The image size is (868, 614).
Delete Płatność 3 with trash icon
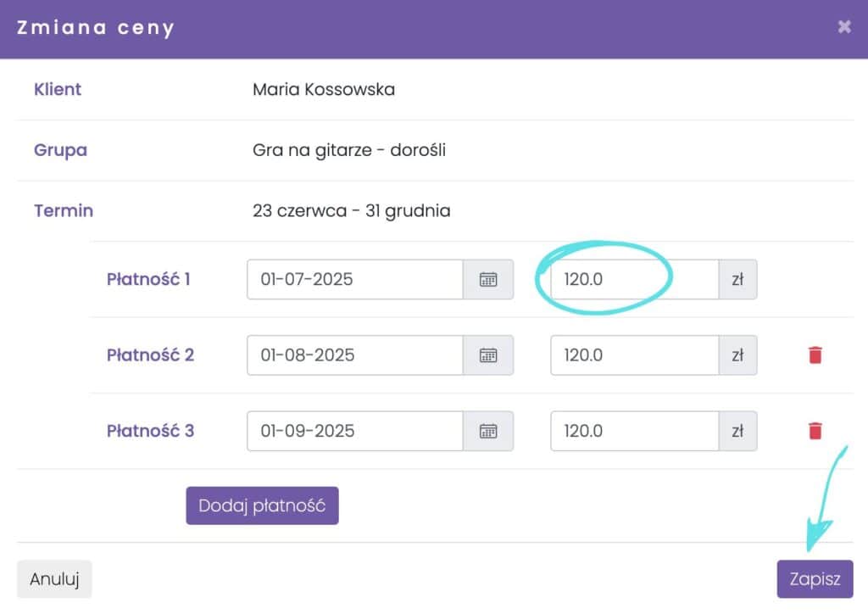click(815, 432)
